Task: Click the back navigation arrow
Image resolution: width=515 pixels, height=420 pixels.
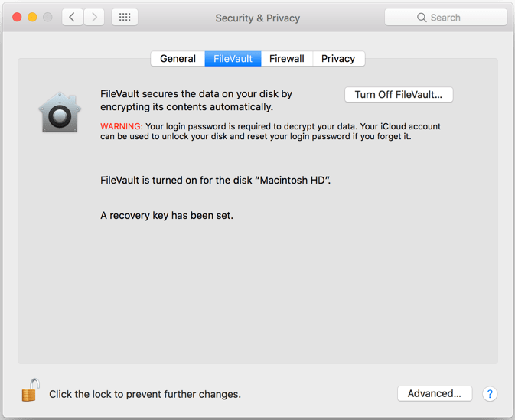Action: point(72,17)
